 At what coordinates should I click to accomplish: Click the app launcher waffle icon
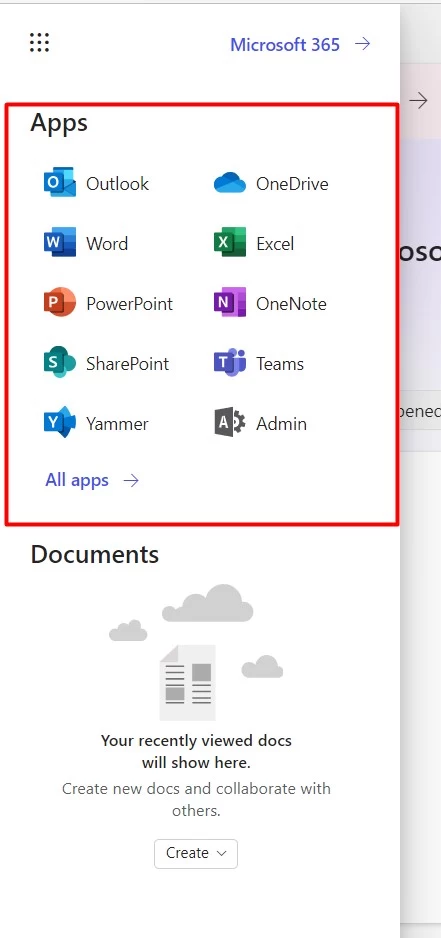point(39,42)
